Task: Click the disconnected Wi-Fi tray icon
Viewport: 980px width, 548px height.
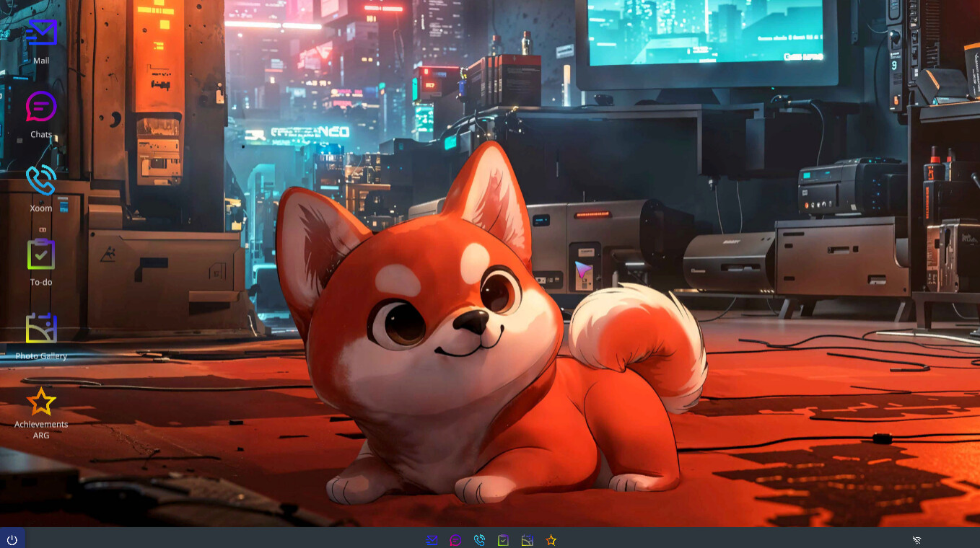Action: (916, 540)
